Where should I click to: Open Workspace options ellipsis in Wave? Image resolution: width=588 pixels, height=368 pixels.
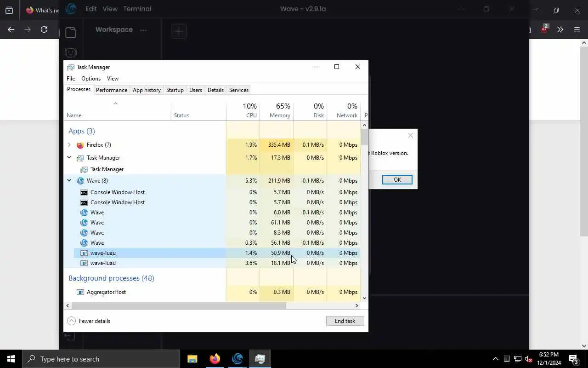point(143,30)
